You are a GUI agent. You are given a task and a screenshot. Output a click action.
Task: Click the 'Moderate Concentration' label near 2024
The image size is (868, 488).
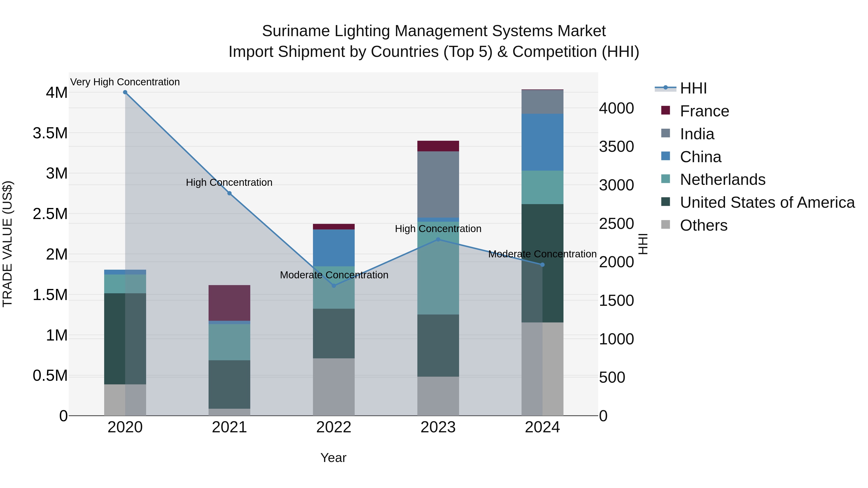click(x=542, y=254)
